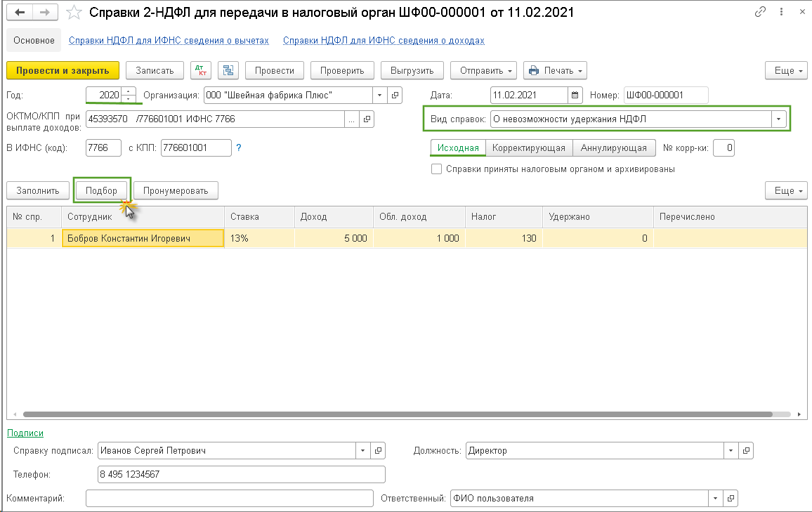Screen dimensions: 812x512
Task: Expand the Ответственный dropdown
Action: coord(715,498)
